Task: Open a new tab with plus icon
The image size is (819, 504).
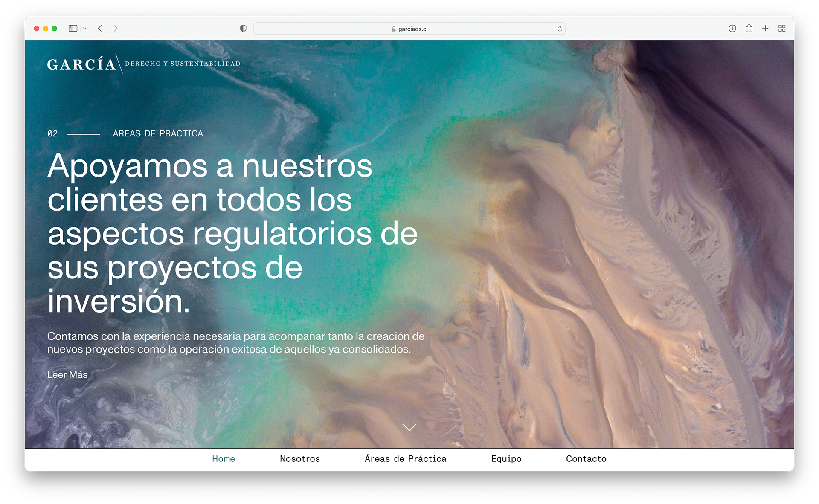Action: pyautogui.click(x=765, y=29)
